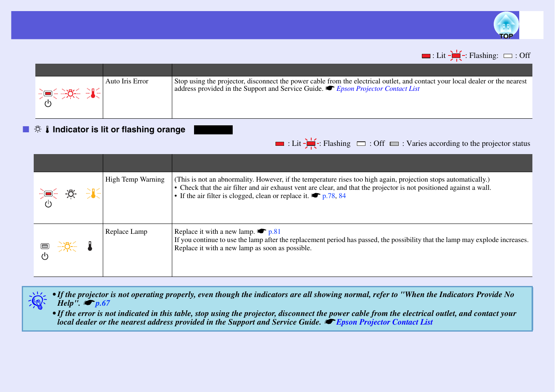The image size is (555, 392).
Task: Click flashing red power indicator in High Temp row
Action: click(x=49, y=194)
